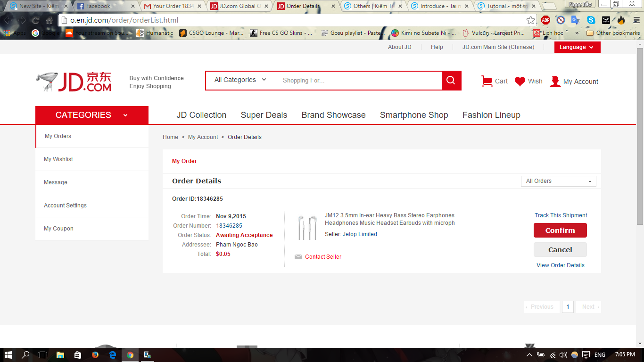Click the Contact Seller envelope icon
Image resolution: width=644 pixels, height=362 pixels.
(298, 257)
